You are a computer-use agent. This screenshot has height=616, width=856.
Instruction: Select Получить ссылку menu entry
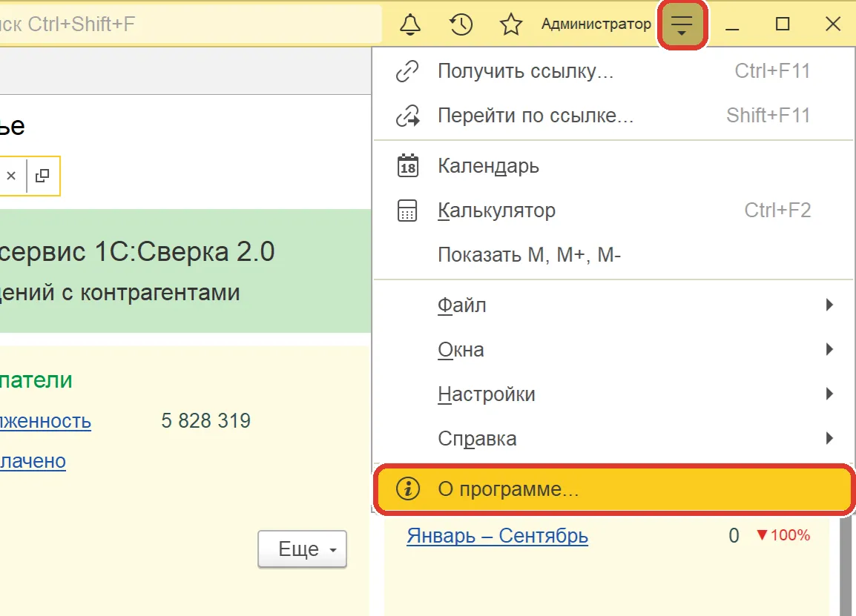pos(613,71)
